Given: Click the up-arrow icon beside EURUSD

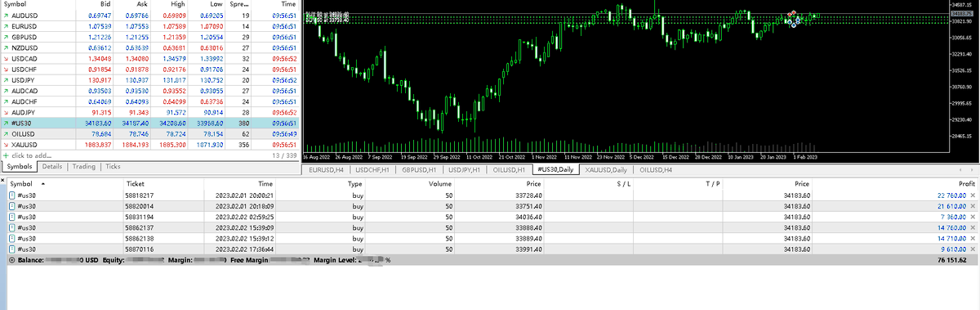Looking at the screenshot, I should [6, 26].
